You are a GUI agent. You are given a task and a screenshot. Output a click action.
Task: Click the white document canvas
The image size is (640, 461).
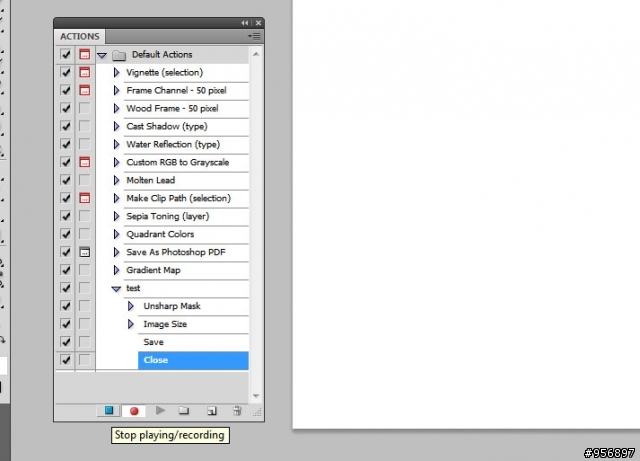pos(466,214)
